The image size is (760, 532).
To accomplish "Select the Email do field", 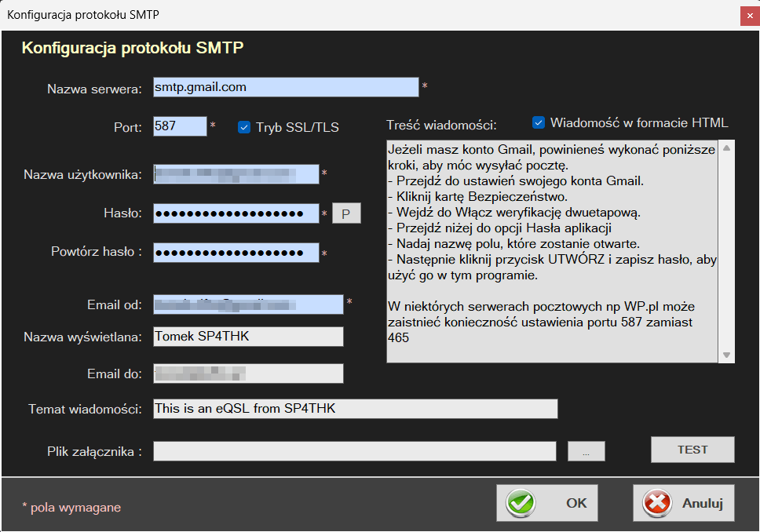I will 248,373.
